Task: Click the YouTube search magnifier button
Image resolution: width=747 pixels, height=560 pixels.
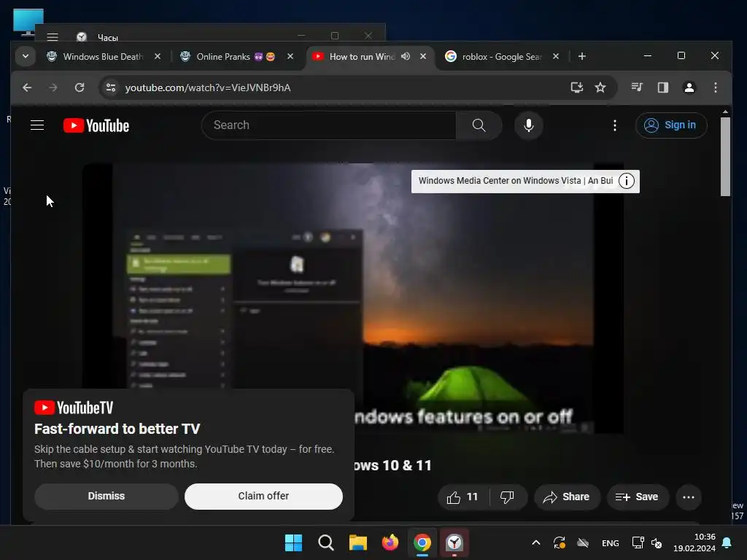Action: click(x=479, y=125)
